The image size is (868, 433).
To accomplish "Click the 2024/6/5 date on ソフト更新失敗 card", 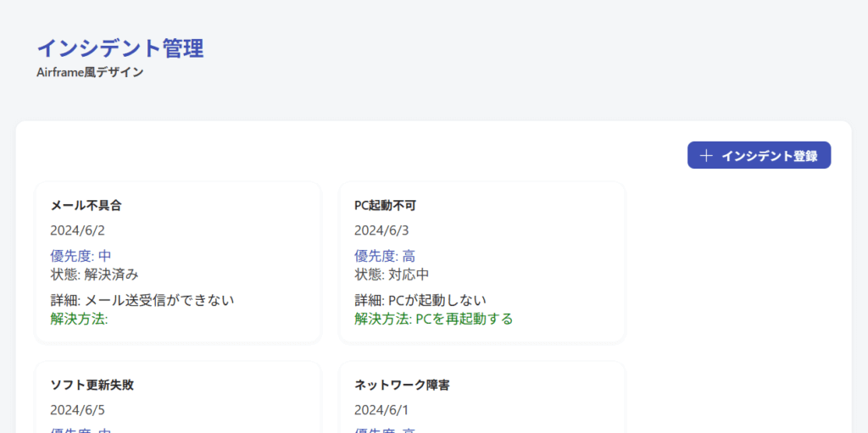I will [77, 410].
